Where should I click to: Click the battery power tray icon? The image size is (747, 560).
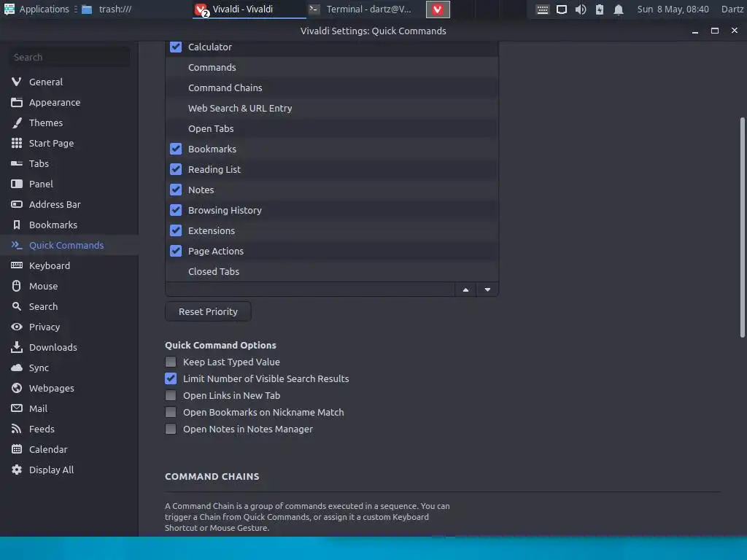[x=600, y=9]
